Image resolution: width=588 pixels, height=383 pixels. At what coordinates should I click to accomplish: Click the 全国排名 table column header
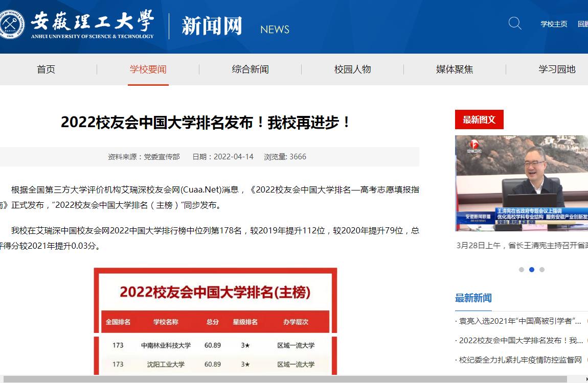click(118, 322)
